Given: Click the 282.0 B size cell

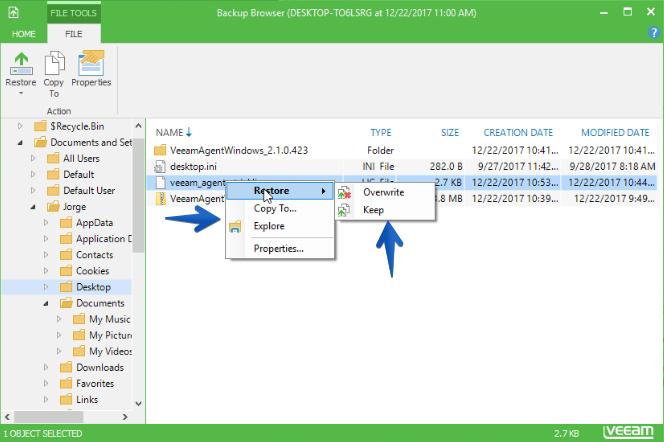Looking at the screenshot, I should pos(446,166).
